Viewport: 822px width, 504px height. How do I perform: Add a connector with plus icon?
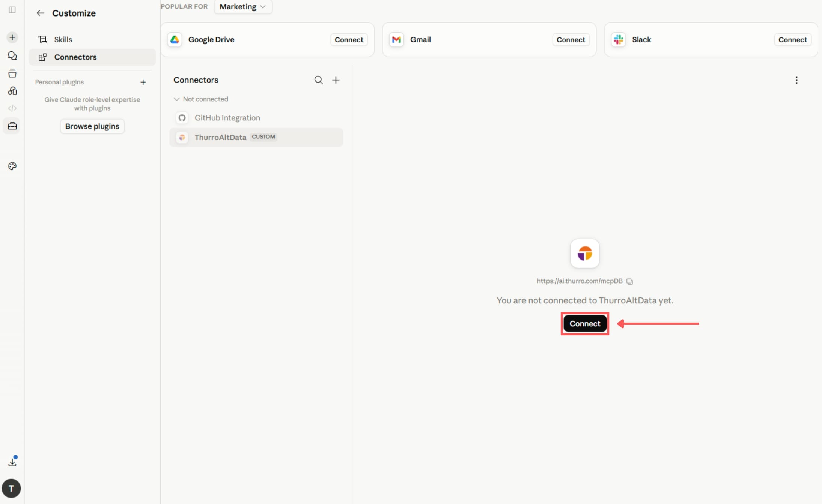coord(336,80)
